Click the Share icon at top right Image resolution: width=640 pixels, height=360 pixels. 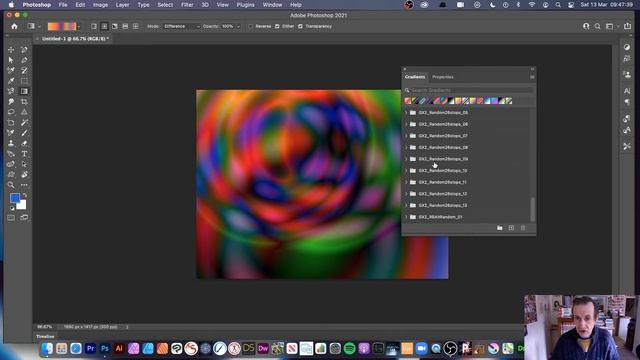tap(627, 26)
